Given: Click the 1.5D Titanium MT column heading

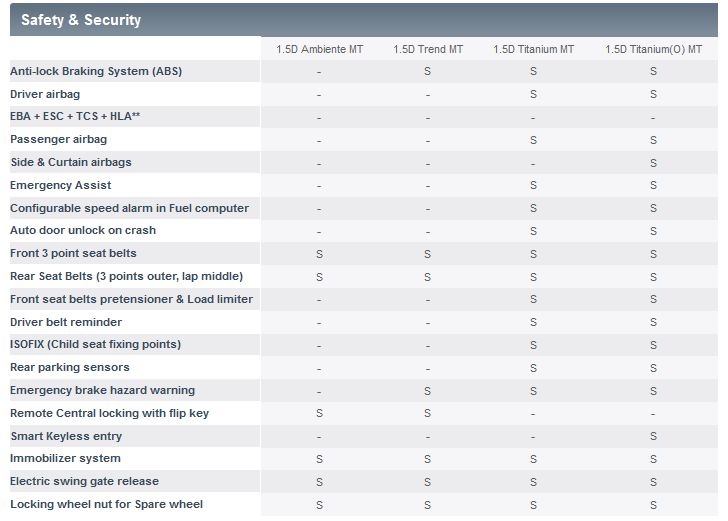Looking at the screenshot, I should click(x=533, y=49).
